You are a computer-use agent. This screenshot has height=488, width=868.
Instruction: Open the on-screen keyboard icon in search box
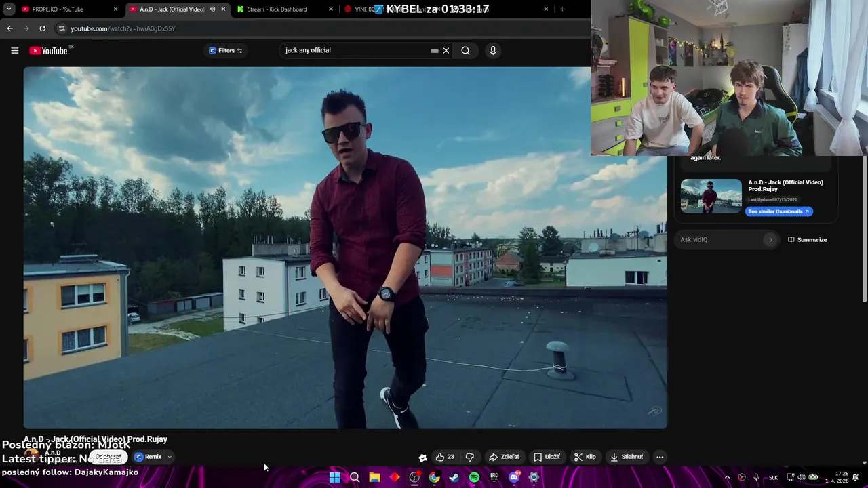click(x=435, y=50)
